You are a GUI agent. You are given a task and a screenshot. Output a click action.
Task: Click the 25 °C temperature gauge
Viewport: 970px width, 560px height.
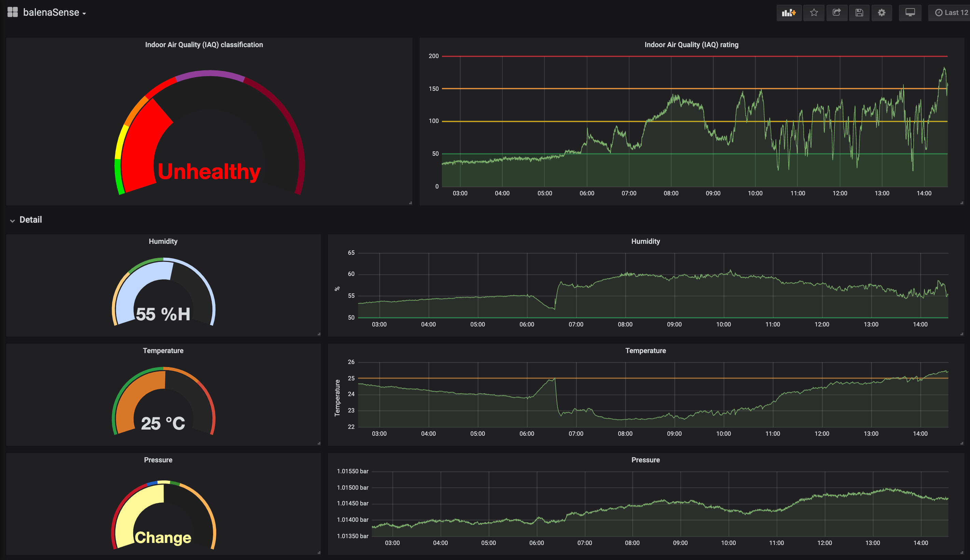click(x=163, y=423)
